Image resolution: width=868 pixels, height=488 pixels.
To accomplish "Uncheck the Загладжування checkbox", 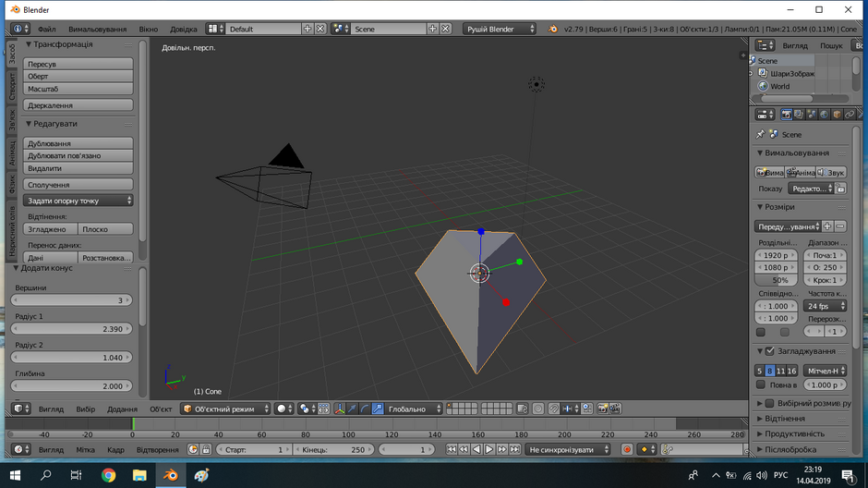I will coord(769,350).
